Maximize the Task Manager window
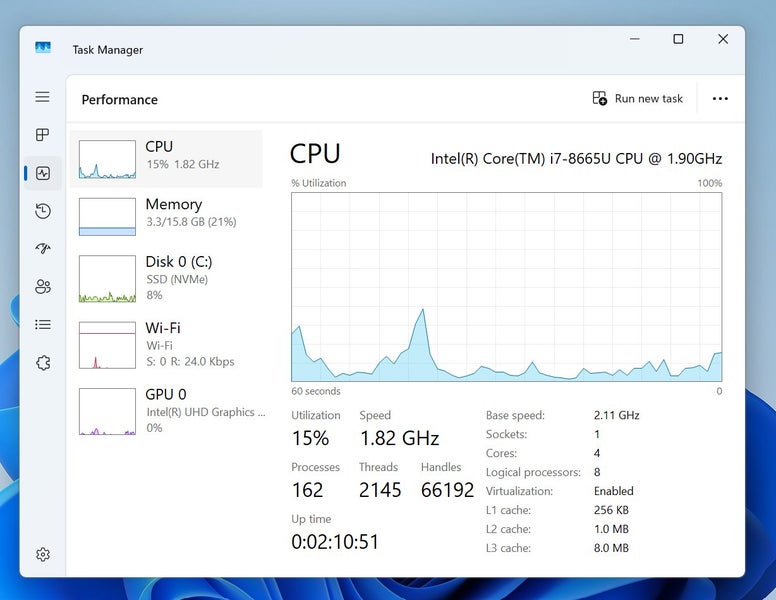The image size is (776, 600). [x=679, y=39]
